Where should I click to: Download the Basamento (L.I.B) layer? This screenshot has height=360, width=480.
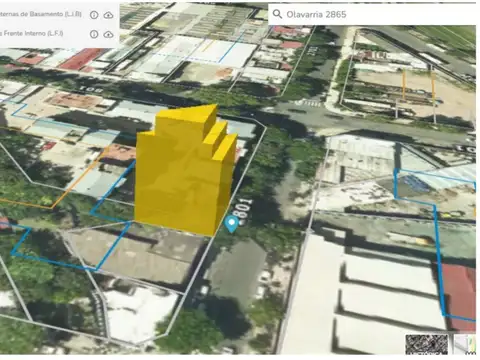click(x=108, y=15)
